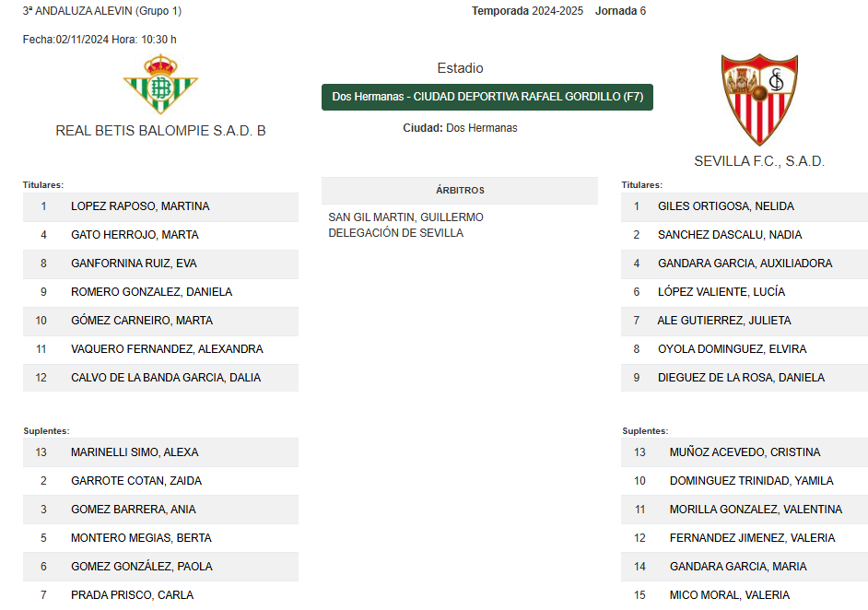
Task: Select the SEVILLA F.C., S.A.D. team name
Action: click(759, 161)
